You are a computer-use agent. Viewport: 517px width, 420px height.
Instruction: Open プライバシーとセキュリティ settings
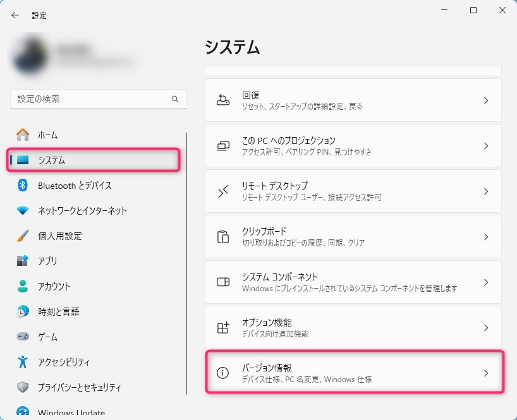(x=79, y=388)
